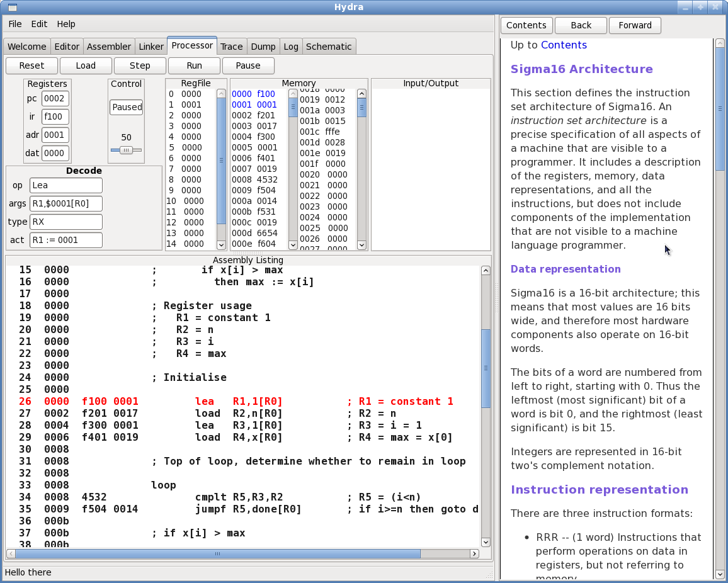Switch to the Editor tab
This screenshot has width=728, height=583.
(67, 47)
